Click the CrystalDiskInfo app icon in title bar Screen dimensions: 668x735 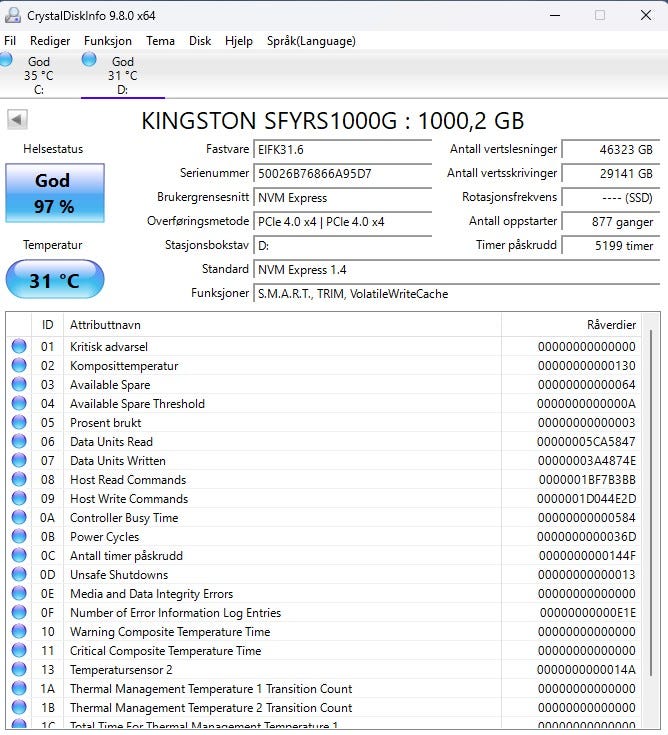click(12, 15)
